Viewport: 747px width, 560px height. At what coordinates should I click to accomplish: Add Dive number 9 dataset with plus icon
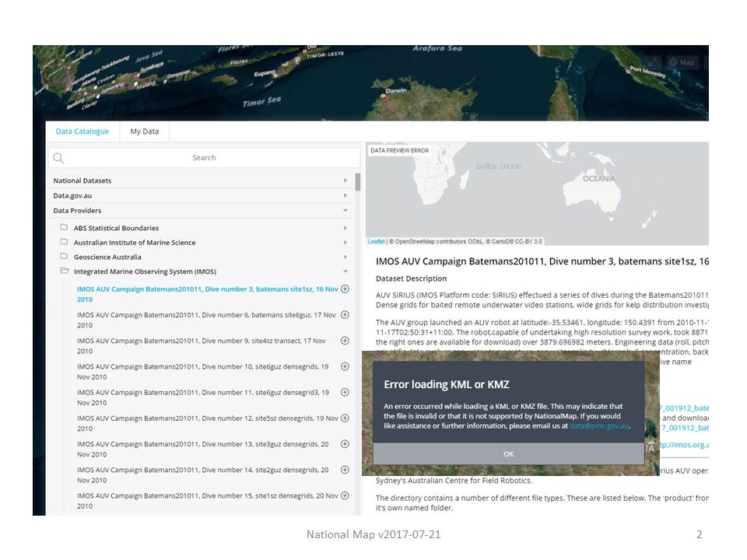tap(345, 341)
